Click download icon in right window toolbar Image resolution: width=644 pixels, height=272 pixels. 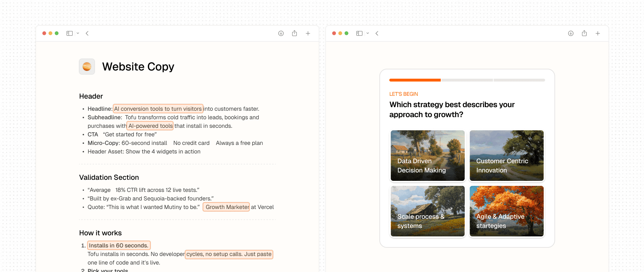click(571, 33)
